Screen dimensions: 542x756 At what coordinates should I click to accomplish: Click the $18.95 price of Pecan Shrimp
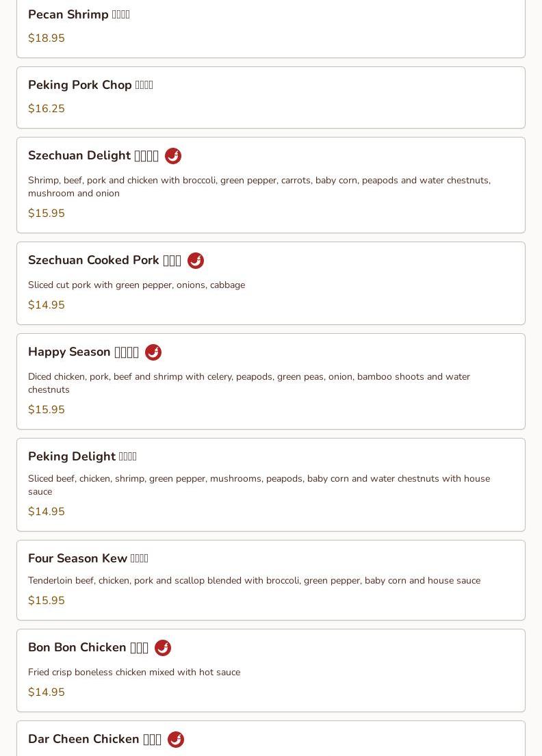click(x=47, y=38)
